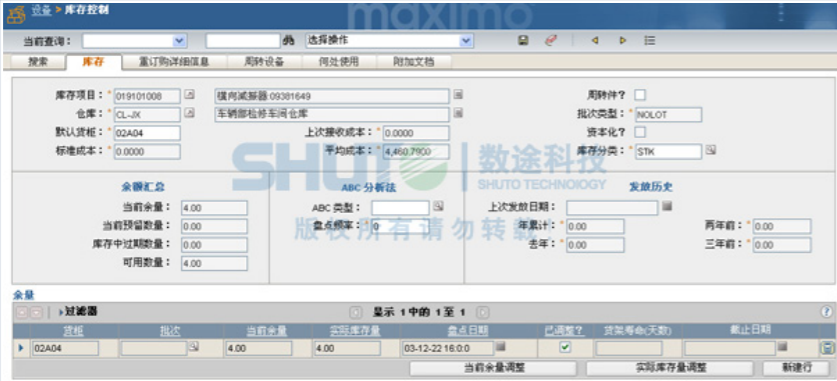Switch to the 重订购详细信息 tab

tap(174, 62)
